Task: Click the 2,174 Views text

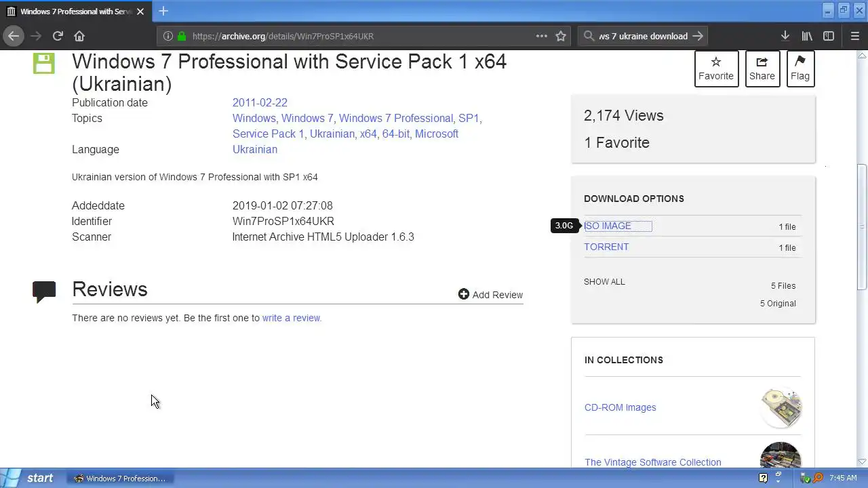Action: (624, 115)
